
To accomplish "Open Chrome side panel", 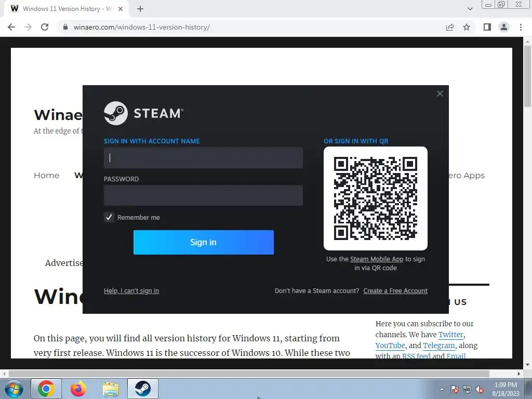I will 487,27.
